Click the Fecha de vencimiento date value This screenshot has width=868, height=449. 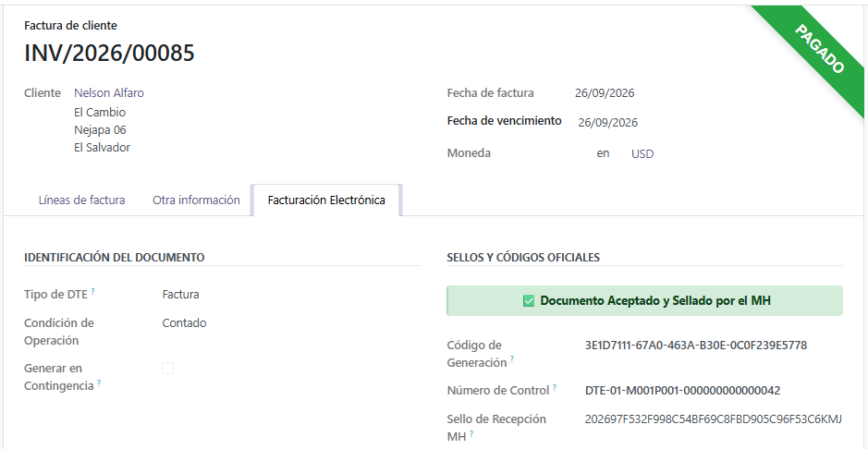click(x=608, y=123)
